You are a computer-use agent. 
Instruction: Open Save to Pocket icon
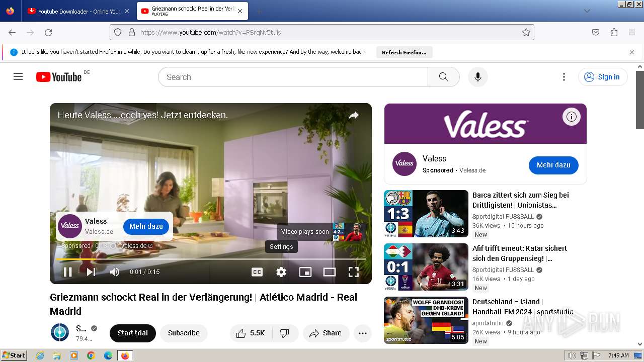[x=596, y=32]
